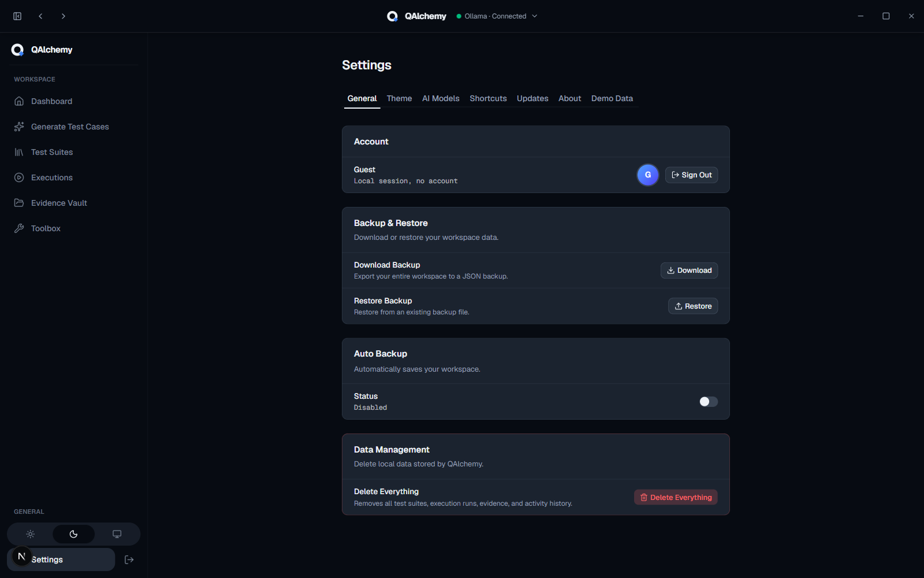Open the AI Models tab

(x=441, y=98)
